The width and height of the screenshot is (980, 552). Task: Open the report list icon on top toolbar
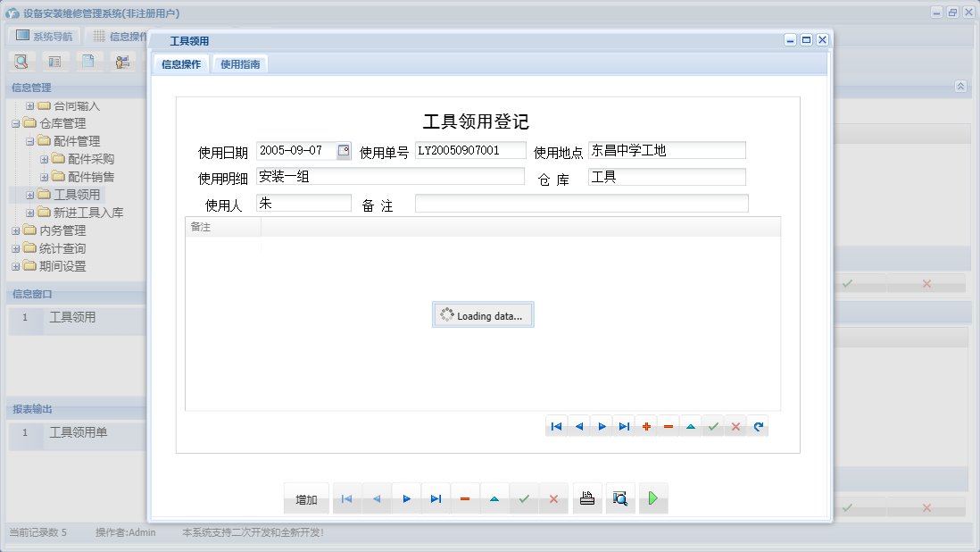55,61
